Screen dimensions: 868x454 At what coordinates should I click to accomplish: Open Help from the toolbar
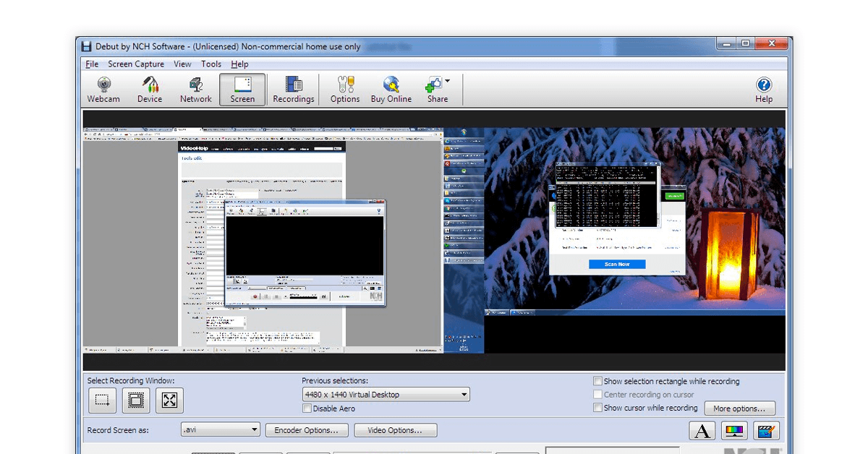(764, 90)
